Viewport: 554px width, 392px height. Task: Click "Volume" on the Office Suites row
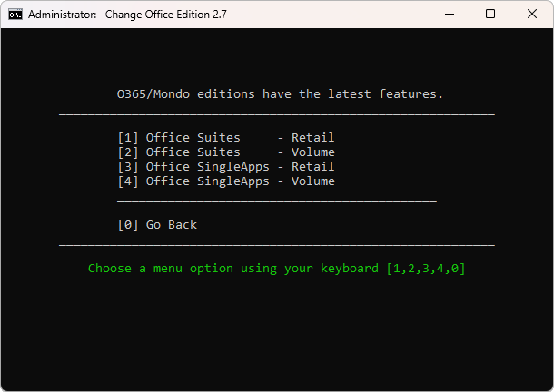[x=312, y=152]
